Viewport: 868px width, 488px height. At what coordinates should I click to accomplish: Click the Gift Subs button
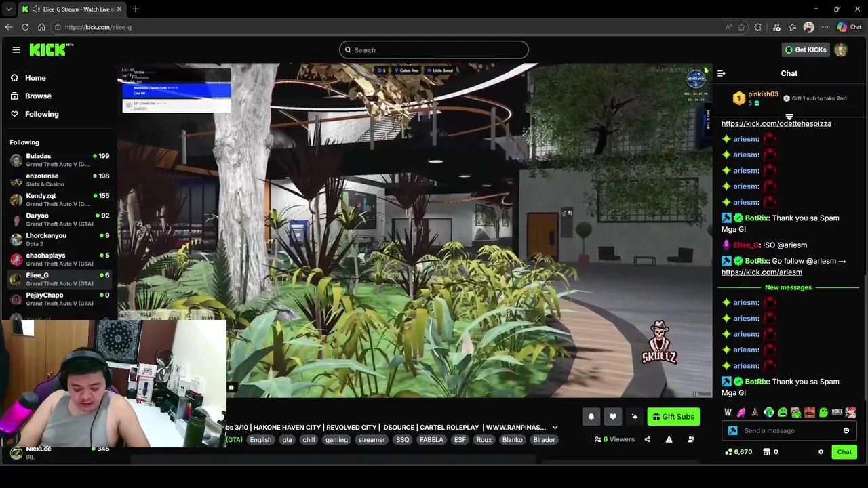(x=673, y=417)
